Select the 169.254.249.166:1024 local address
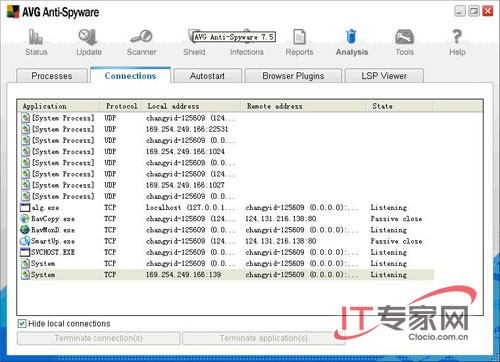Viewport: 500px width, 362px height. (185, 151)
